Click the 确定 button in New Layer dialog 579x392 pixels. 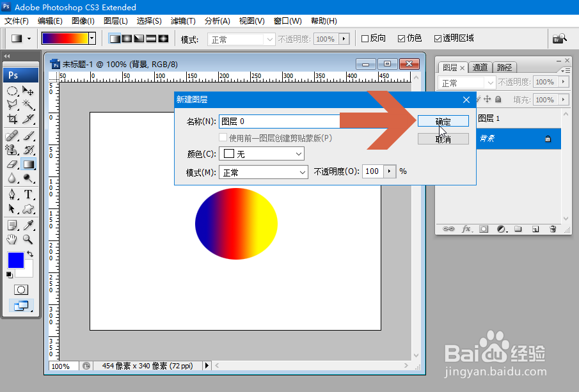[x=443, y=120]
